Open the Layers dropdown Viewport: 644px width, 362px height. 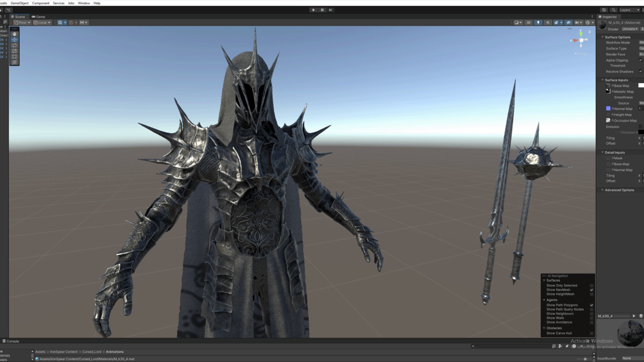tap(631, 10)
